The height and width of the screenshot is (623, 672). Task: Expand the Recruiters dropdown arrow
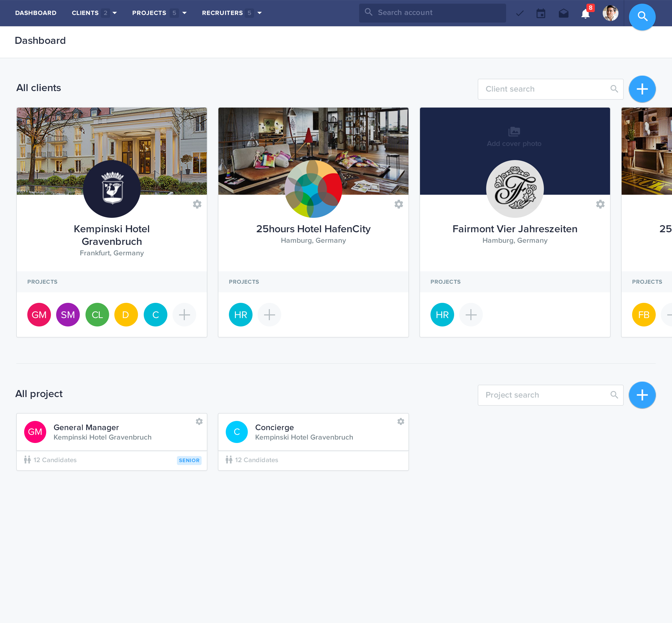(x=260, y=13)
